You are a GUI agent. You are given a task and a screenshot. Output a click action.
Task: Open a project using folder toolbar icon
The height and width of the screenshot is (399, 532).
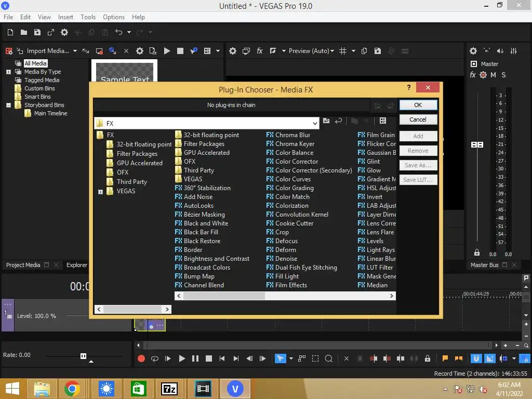(24, 32)
